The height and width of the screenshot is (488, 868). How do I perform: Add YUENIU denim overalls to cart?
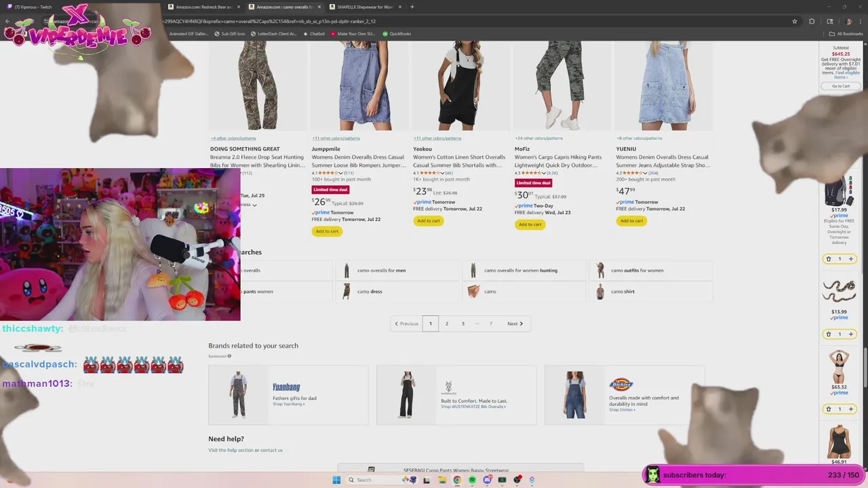pos(631,221)
